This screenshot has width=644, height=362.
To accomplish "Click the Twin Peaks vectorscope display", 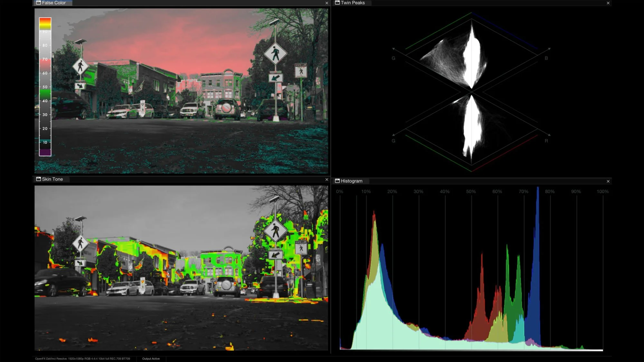I will pos(471,92).
